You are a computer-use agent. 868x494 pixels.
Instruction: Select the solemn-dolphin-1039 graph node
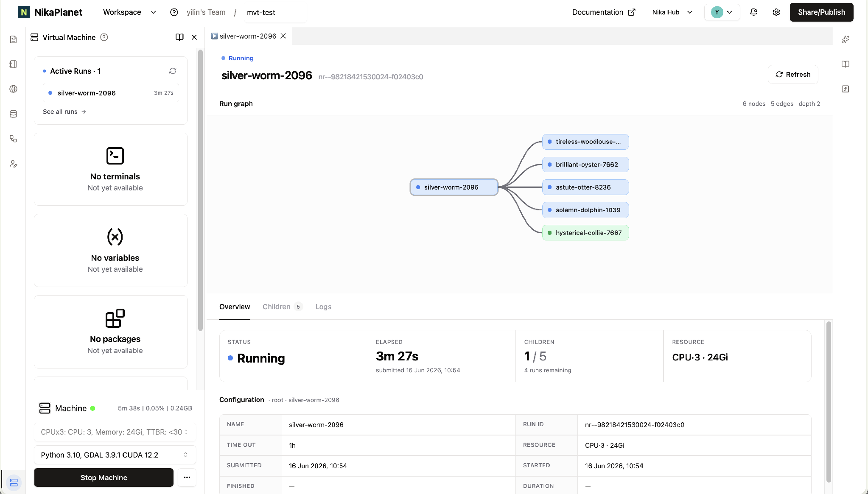[x=585, y=210]
